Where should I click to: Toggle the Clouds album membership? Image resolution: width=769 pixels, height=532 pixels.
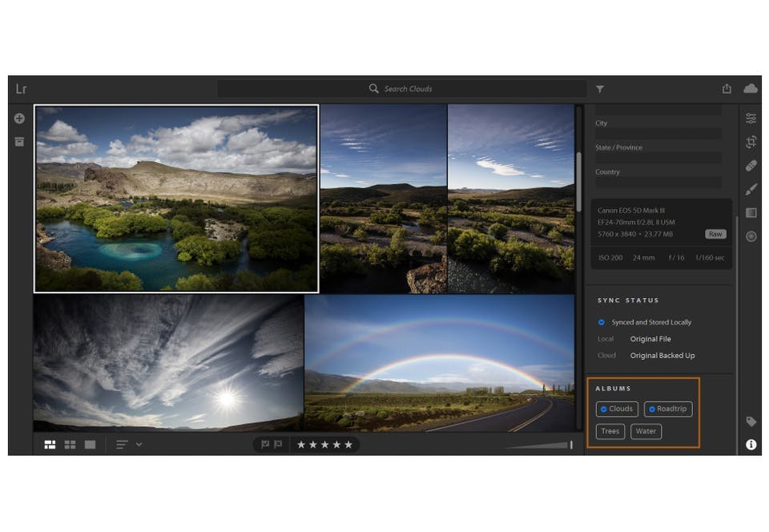click(617, 409)
